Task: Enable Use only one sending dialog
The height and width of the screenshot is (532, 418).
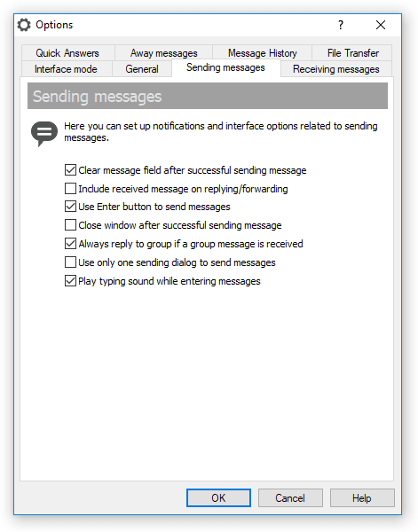Action: point(70,262)
